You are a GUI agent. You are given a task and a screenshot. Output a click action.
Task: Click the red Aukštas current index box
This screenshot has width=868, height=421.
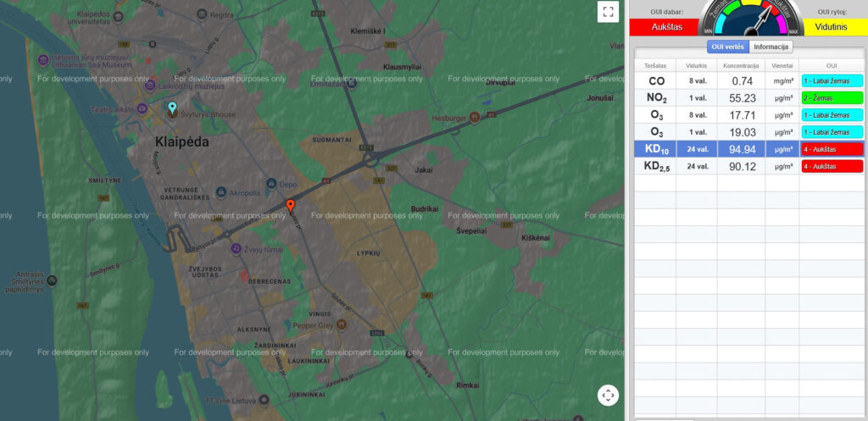tap(666, 26)
